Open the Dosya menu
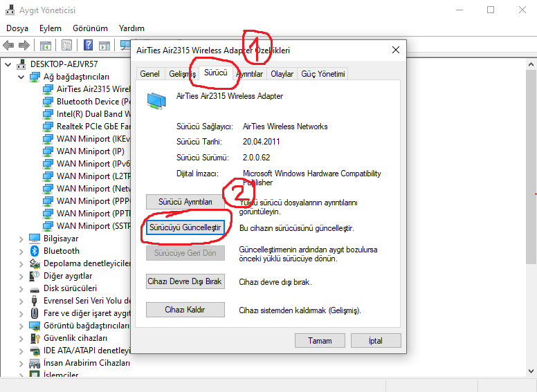This screenshot has width=537, height=392. [x=17, y=28]
